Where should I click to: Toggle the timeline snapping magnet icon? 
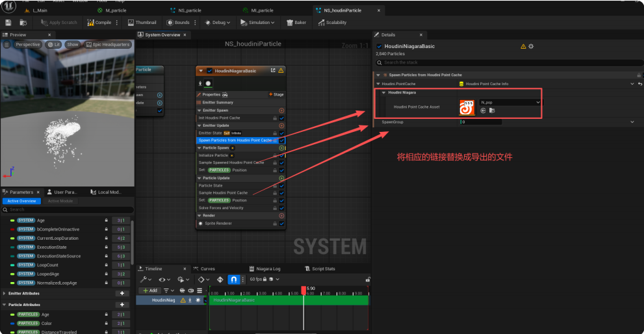(233, 279)
